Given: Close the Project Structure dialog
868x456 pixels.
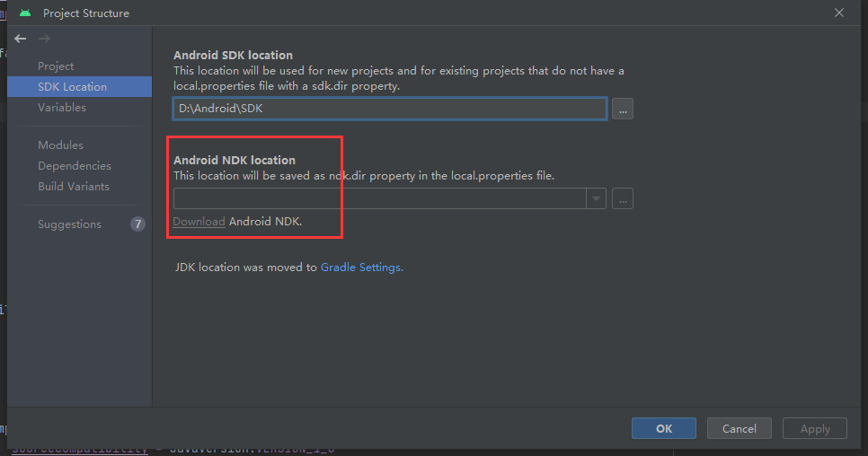Looking at the screenshot, I should (839, 13).
